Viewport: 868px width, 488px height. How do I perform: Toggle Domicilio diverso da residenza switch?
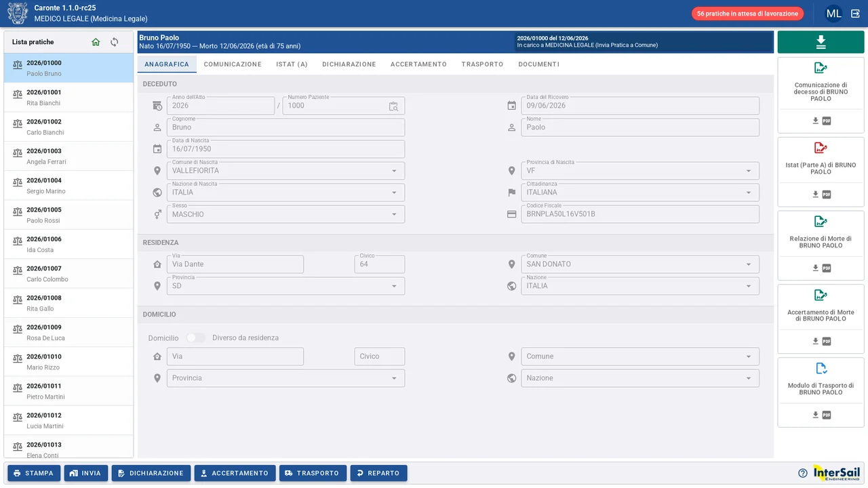(195, 338)
